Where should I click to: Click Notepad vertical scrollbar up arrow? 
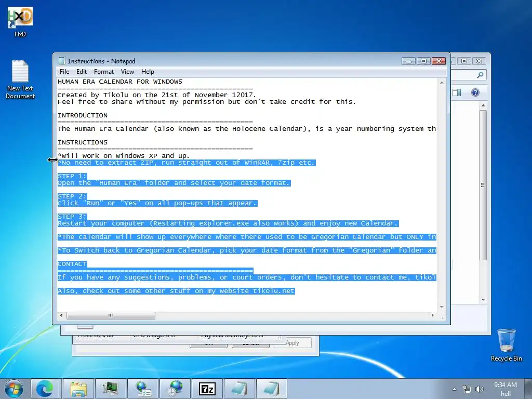click(442, 83)
